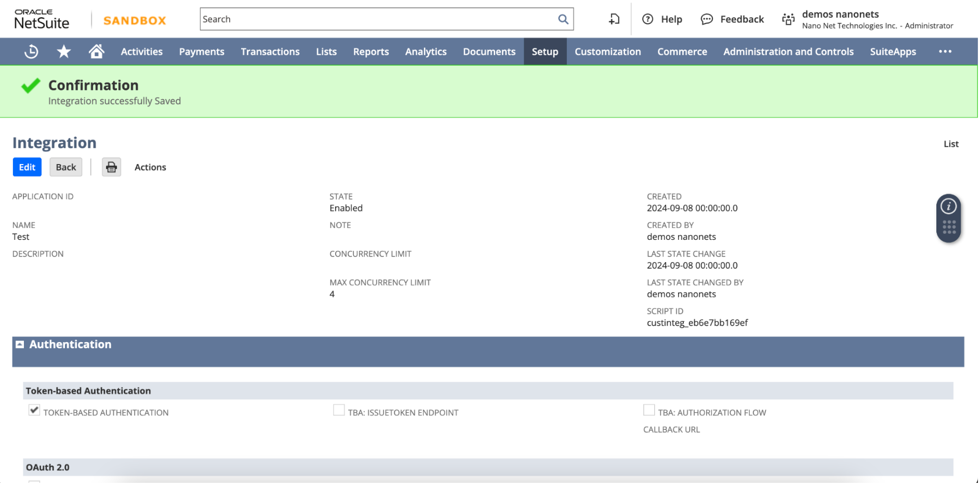Click the Feedback link text

coord(742,19)
